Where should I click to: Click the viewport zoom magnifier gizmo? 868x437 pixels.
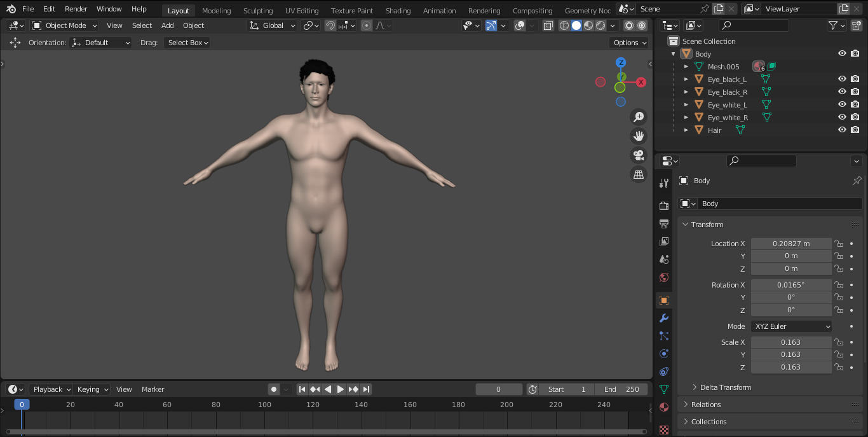click(639, 117)
